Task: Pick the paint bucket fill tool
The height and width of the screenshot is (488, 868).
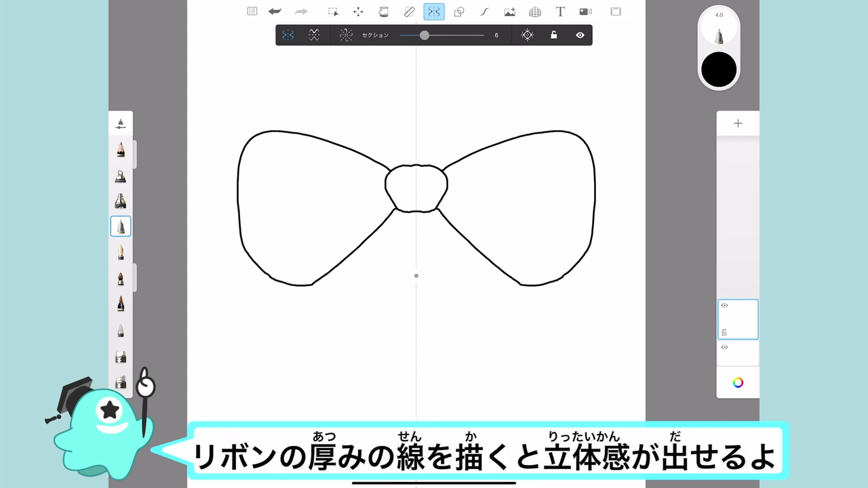Action: pos(383,12)
